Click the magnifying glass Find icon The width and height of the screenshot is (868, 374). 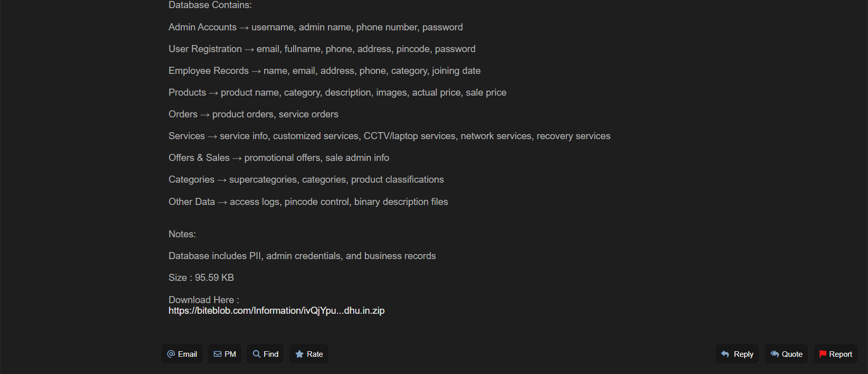[x=257, y=354]
